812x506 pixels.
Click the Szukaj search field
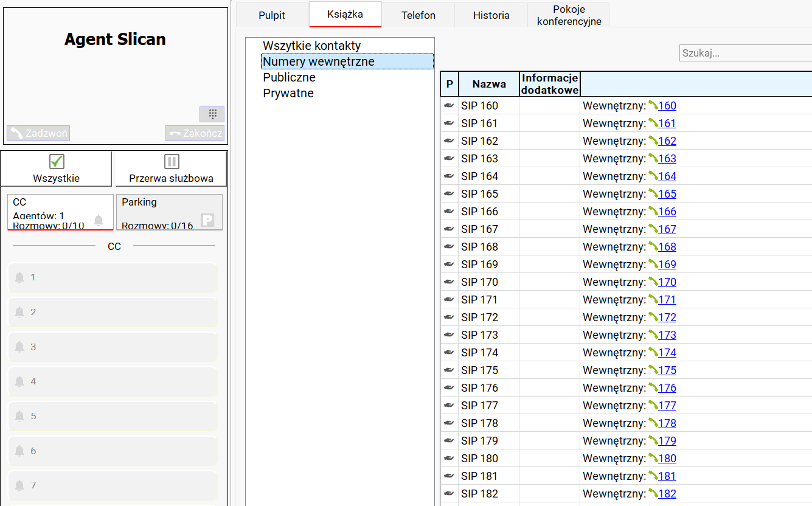(745, 53)
